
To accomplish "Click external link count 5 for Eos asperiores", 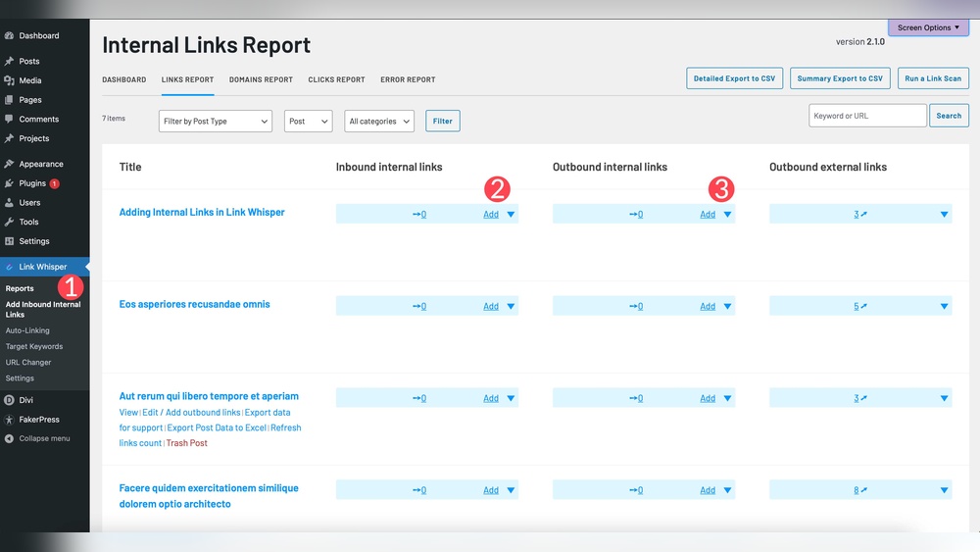I will pyautogui.click(x=857, y=306).
